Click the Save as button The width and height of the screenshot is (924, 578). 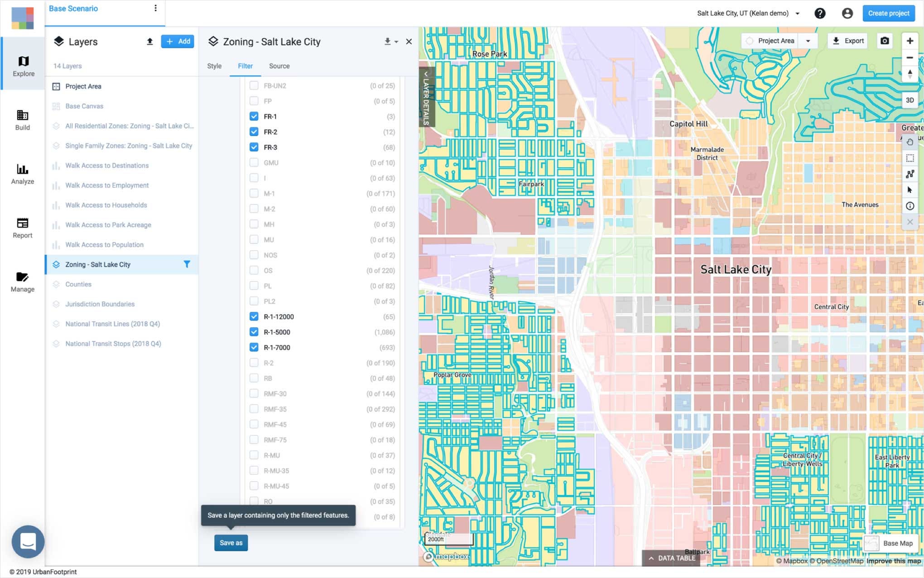pyautogui.click(x=231, y=543)
